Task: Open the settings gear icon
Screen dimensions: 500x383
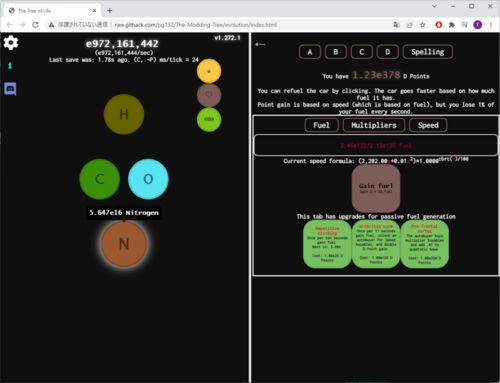Action: pyautogui.click(x=11, y=43)
